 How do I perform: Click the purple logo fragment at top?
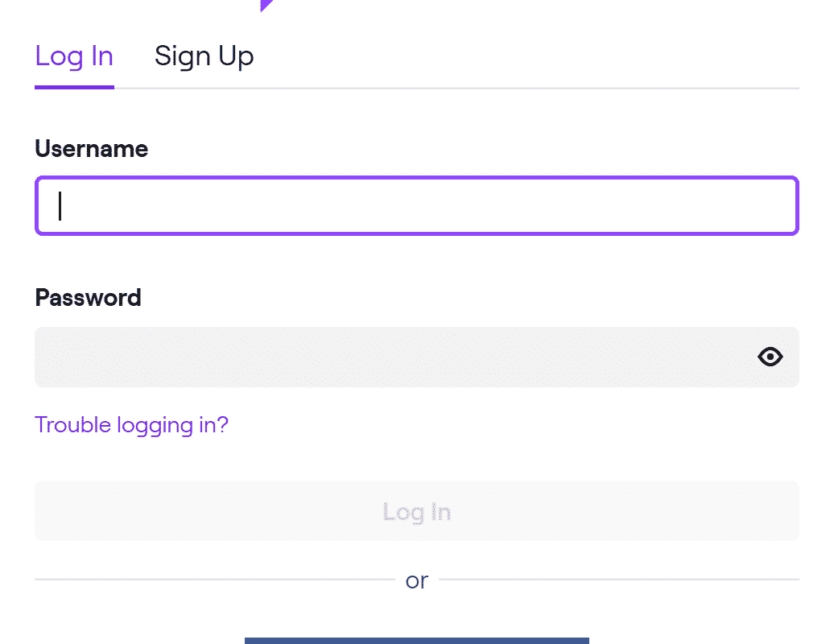pos(266,5)
